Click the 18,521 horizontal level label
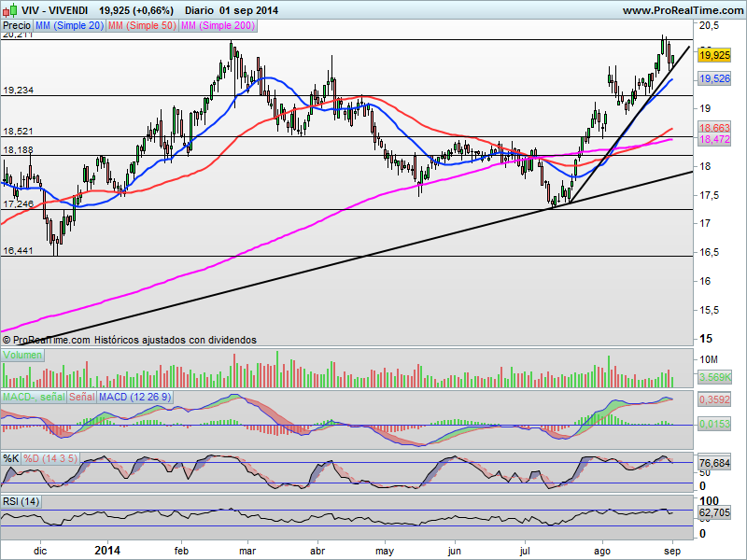 click(18, 132)
